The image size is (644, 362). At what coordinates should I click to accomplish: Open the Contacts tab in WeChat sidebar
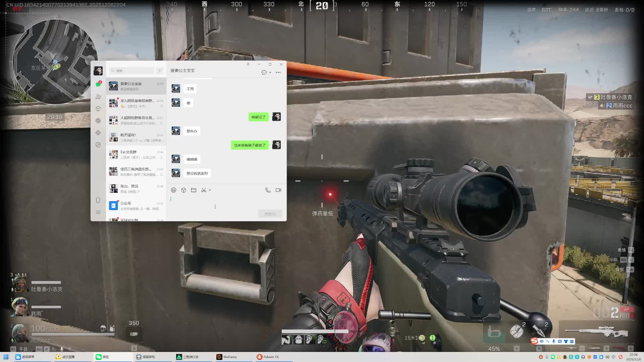coord(98,97)
